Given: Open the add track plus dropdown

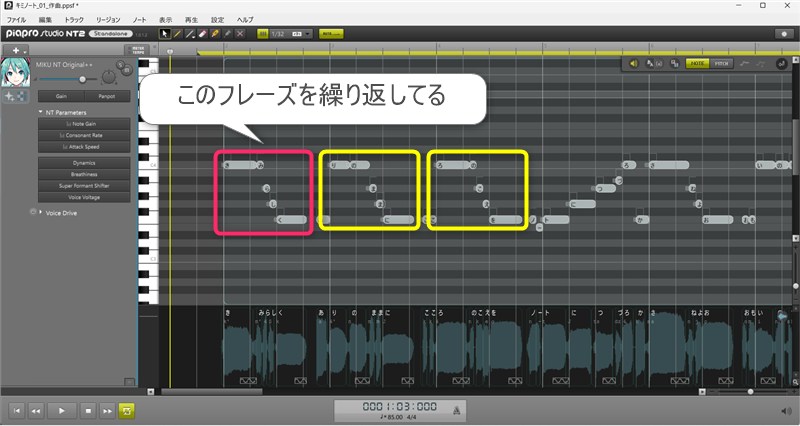Looking at the screenshot, I should click(17, 50).
